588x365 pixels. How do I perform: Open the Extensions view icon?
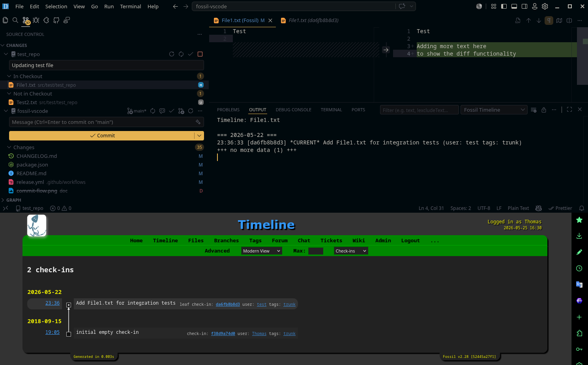[x=46, y=20]
